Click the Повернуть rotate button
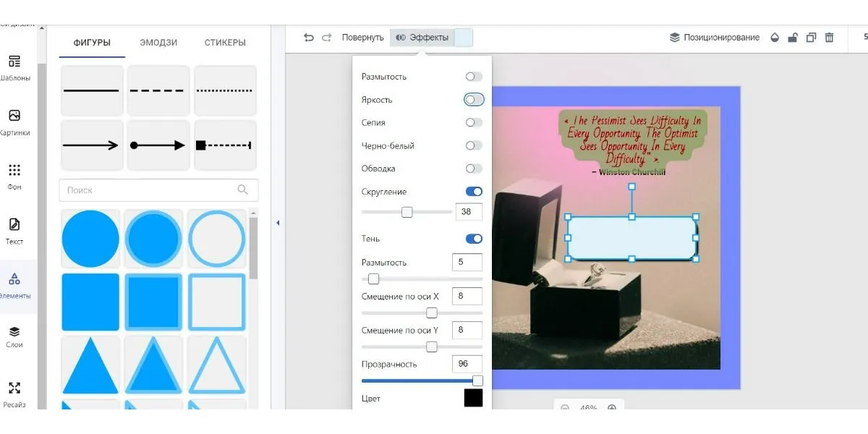 [x=362, y=38]
